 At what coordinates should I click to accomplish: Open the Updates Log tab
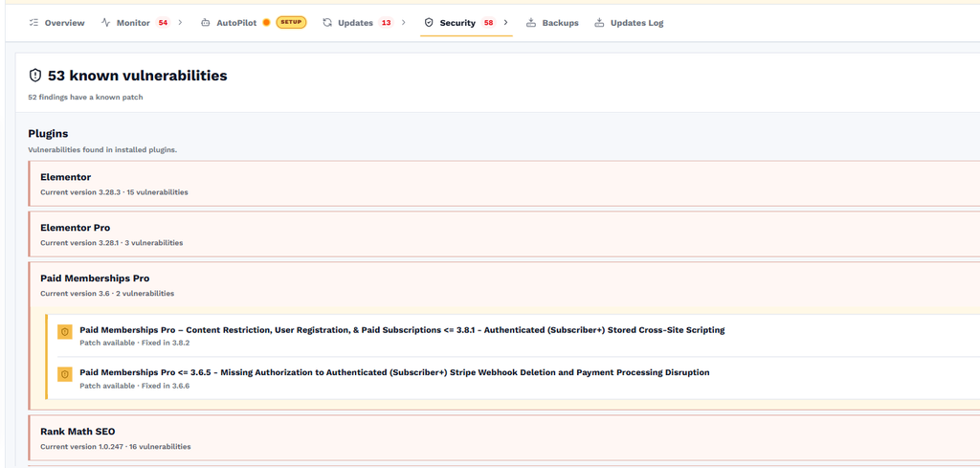tap(629, 23)
